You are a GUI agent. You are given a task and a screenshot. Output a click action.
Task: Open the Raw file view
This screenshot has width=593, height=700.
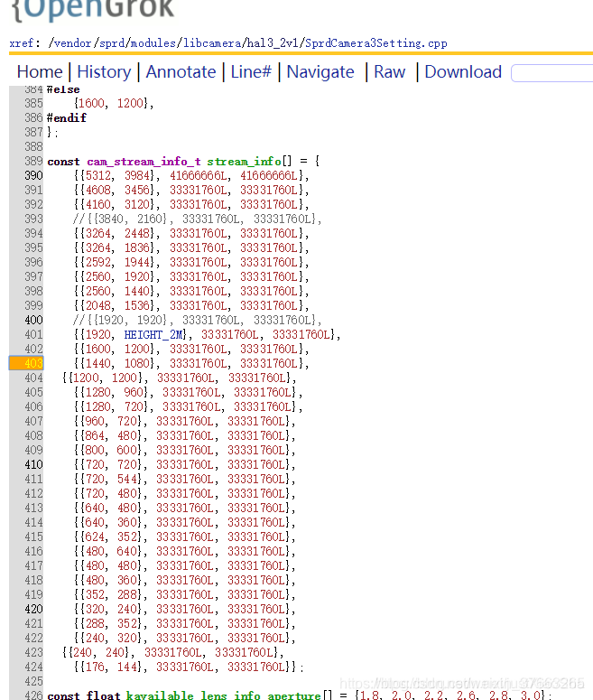click(390, 72)
